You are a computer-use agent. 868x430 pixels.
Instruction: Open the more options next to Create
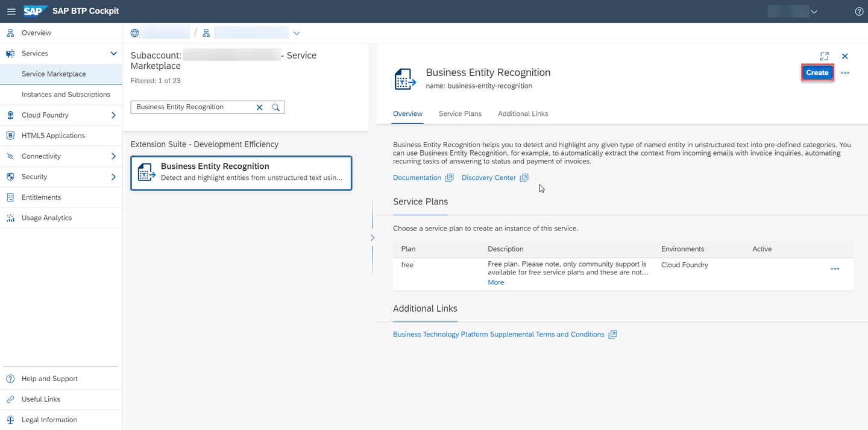point(845,72)
